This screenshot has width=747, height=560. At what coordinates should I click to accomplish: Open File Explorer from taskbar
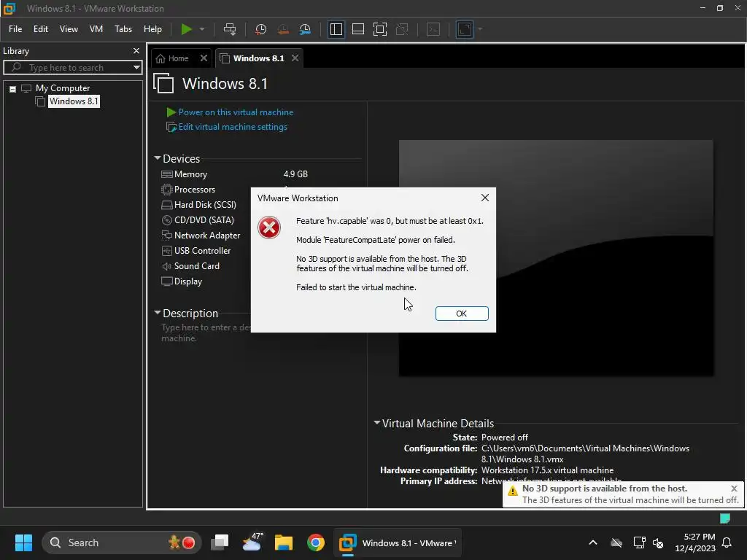point(284,542)
